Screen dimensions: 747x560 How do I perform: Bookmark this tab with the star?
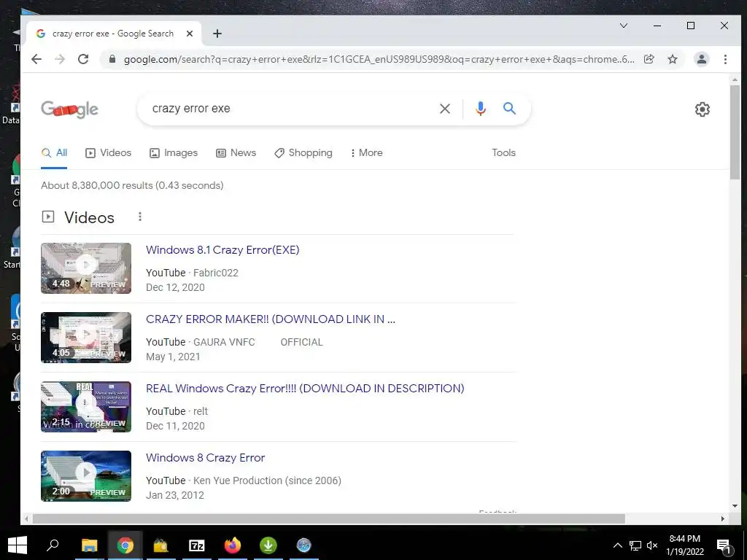672,59
